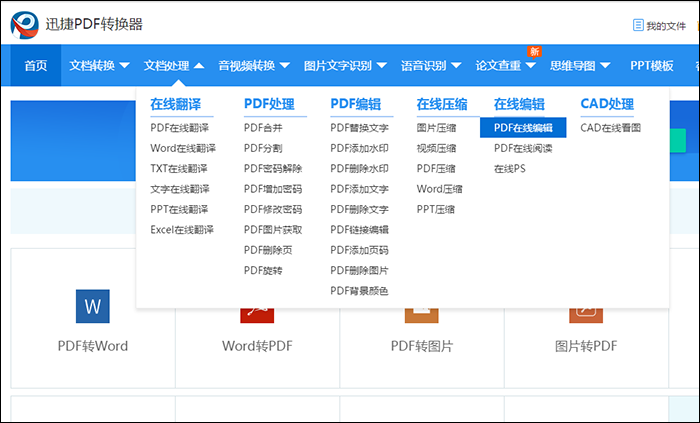Open the PDF转图片 tool card
The width and height of the screenshot is (700, 423).
[x=422, y=318]
